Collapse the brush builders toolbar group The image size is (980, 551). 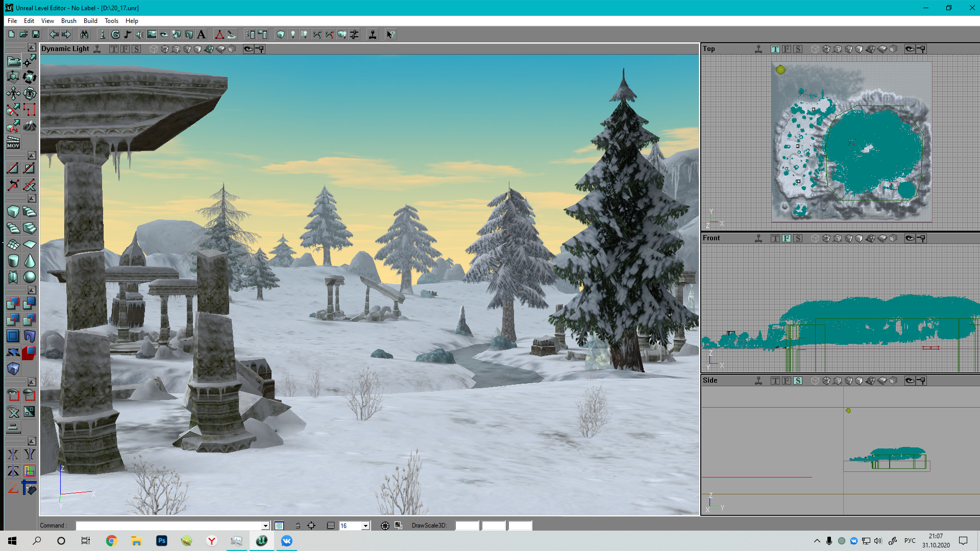tap(32, 198)
